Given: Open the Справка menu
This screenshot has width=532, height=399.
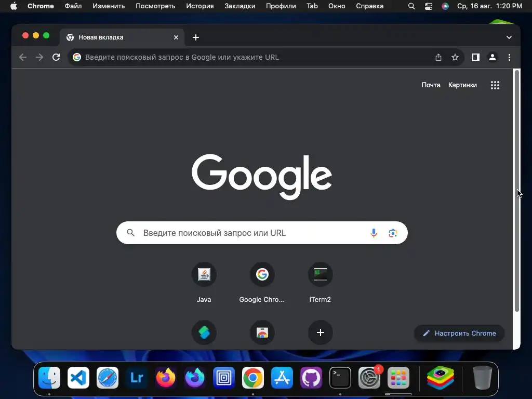Looking at the screenshot, I should coord(370,6).
